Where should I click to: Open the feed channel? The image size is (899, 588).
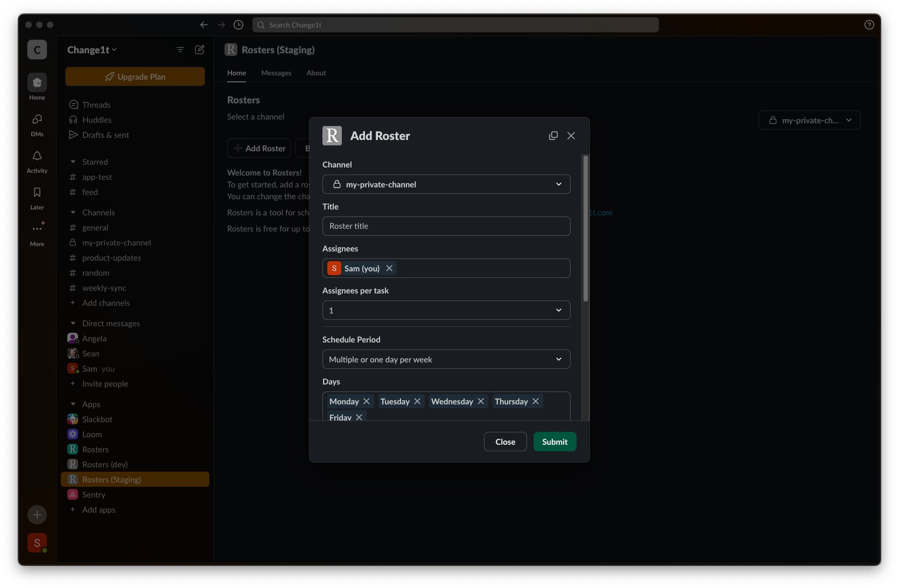coord(135,192)
